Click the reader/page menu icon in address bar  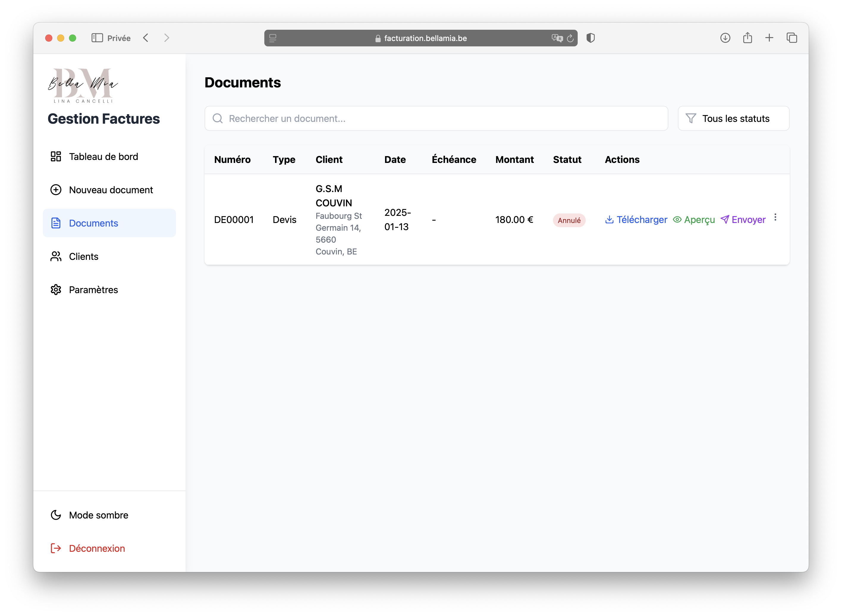273,38
